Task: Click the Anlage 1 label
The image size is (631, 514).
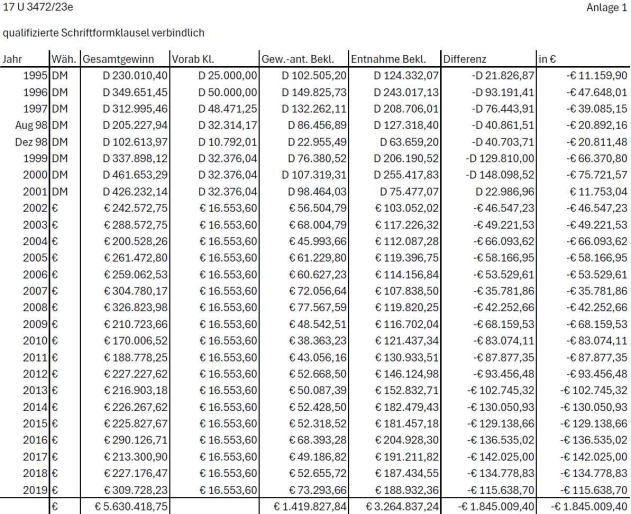Action: point(607,8)
